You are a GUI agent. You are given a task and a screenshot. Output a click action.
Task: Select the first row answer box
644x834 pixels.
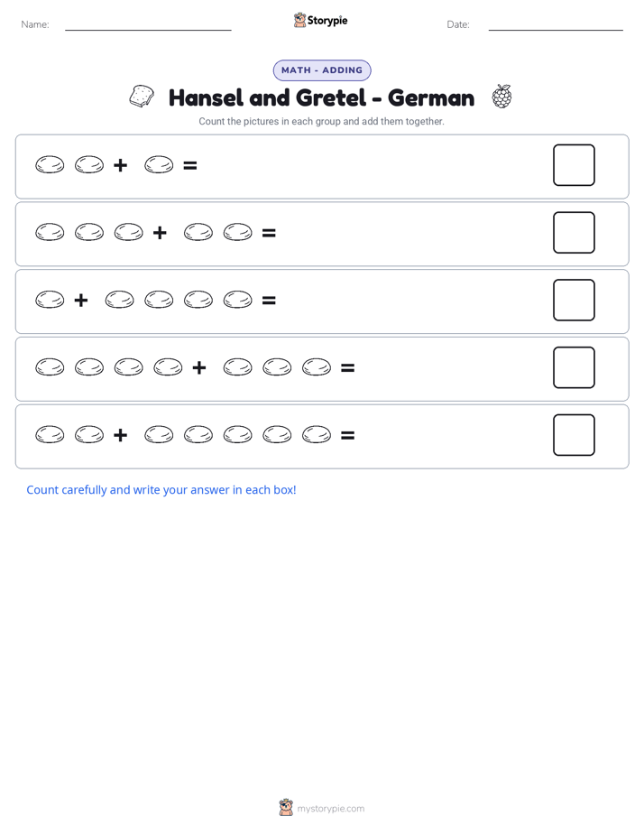(574, 165)
